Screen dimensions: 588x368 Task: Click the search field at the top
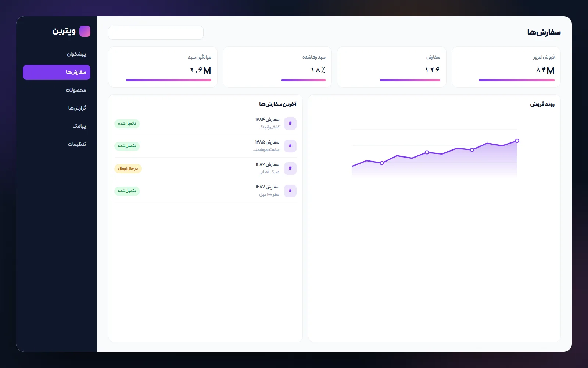(156, 33)
